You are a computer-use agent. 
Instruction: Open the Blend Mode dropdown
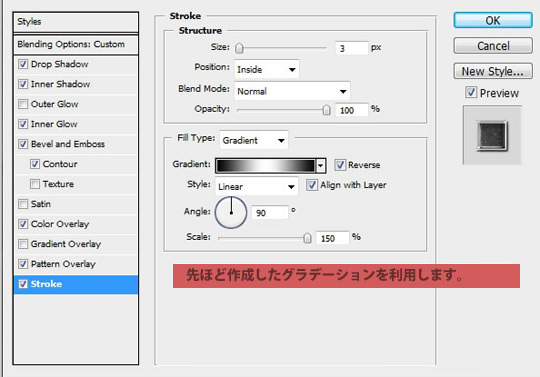tap(292, 91)
